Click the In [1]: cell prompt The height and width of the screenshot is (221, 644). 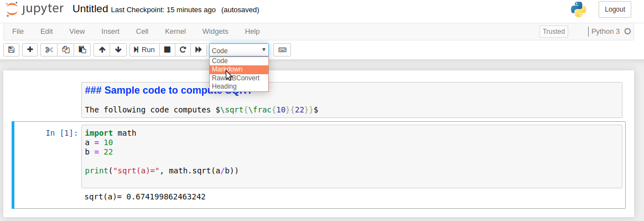point(61,133)
